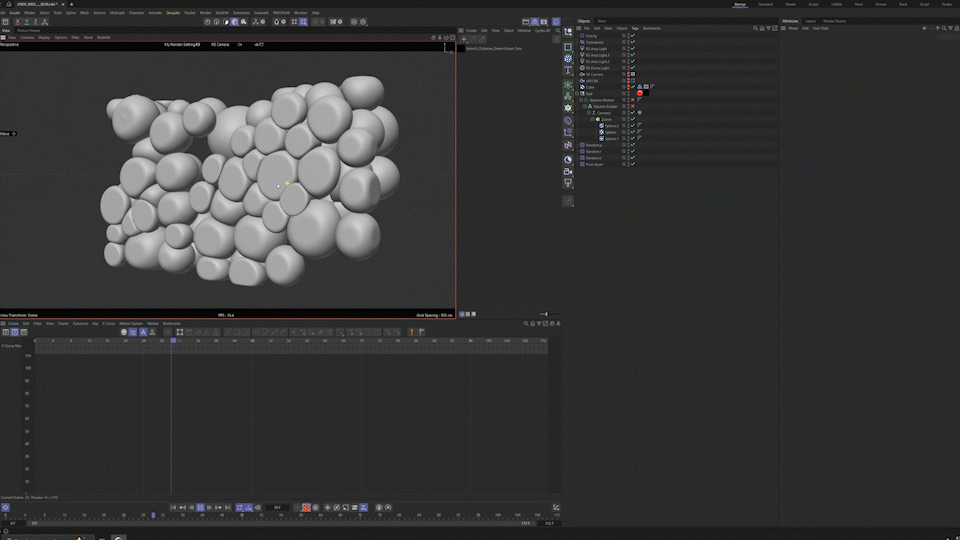
Task: Open the MoGraph menu
Action: tap(117, 13)
